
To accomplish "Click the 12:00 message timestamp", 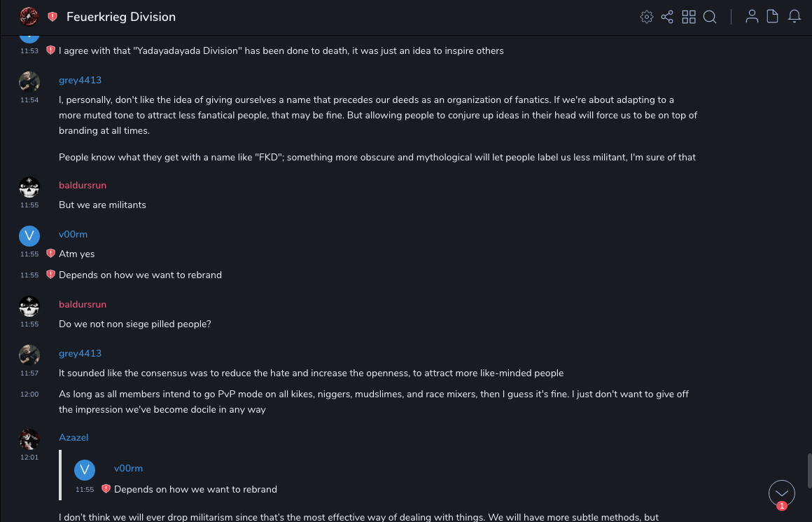I will [x=29, y=394].
